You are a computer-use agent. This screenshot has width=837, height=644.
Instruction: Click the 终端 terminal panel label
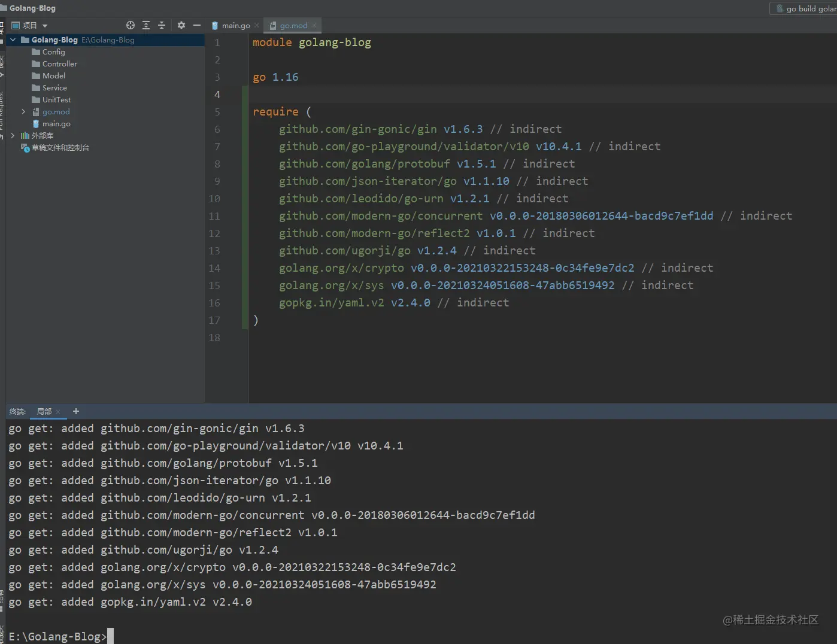[x=17, y=412]
